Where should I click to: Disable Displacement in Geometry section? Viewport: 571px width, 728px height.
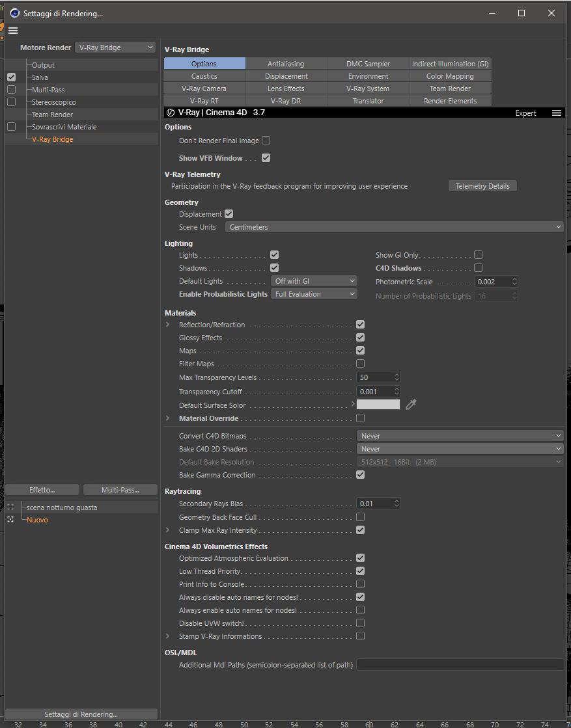[229, 213]
